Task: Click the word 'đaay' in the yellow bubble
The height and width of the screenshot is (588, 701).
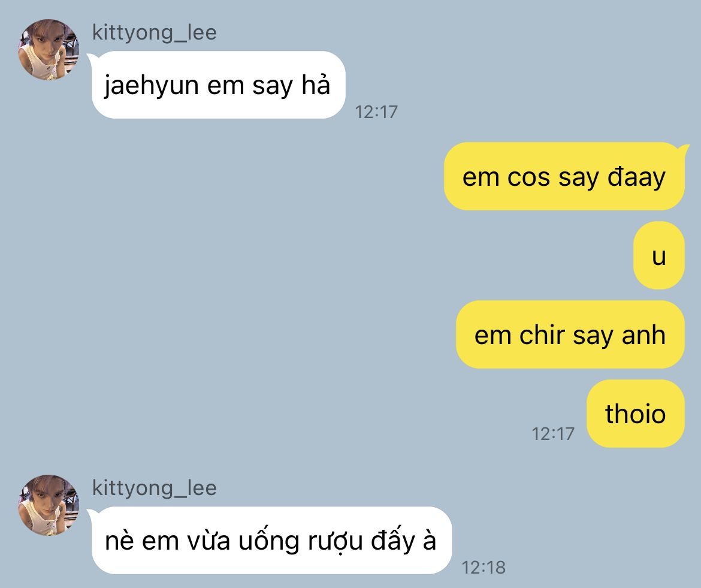Action: tap(637, 177)
